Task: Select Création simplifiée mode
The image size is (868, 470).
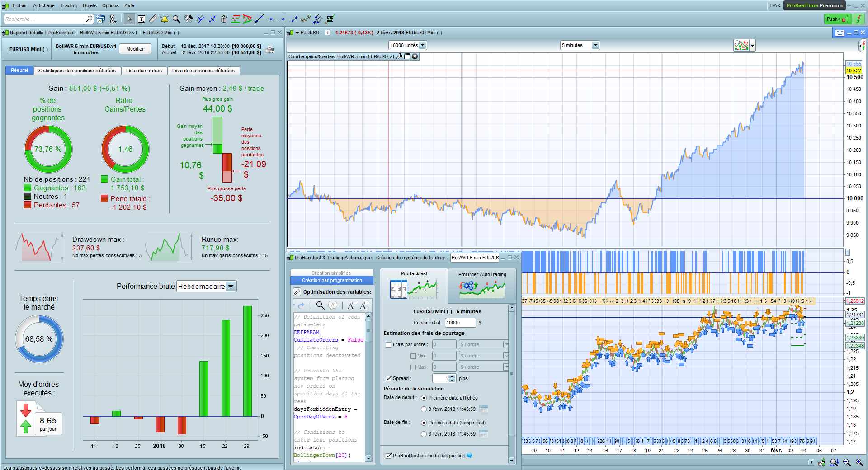Action: click(331, 273)
